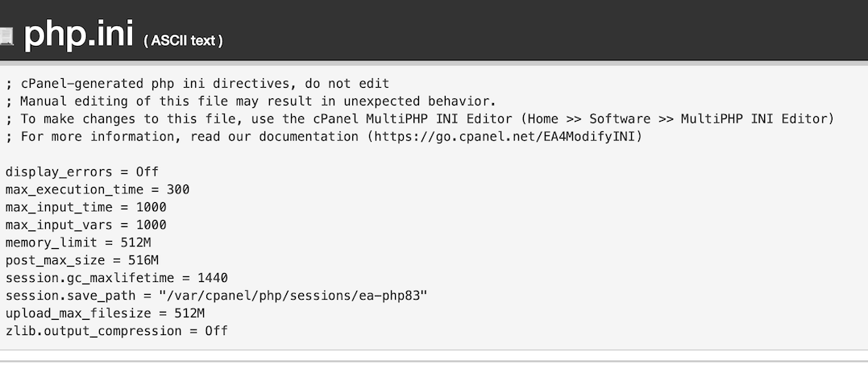
Task: Click the php.ini file title
Action: pos(79,33)
